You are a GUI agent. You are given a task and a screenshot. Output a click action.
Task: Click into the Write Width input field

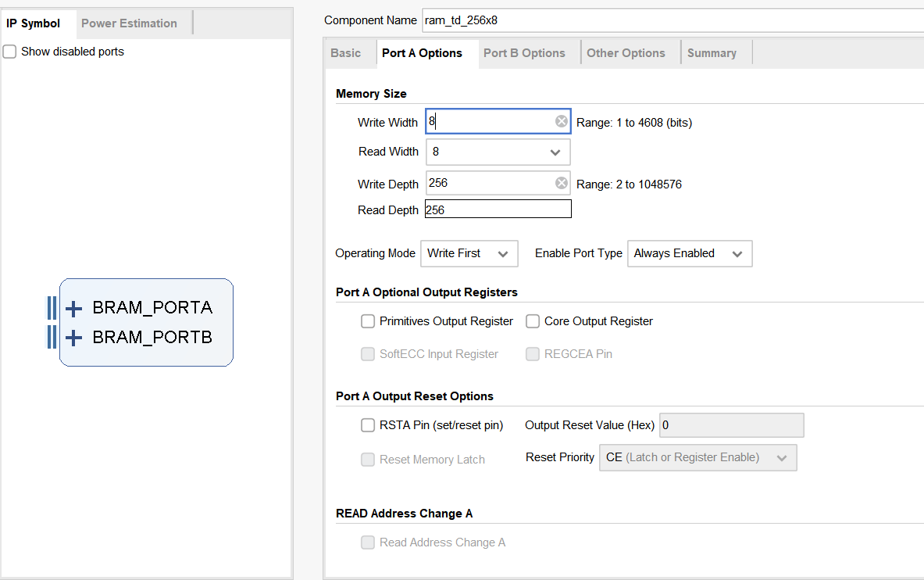(x=488, y=121)
